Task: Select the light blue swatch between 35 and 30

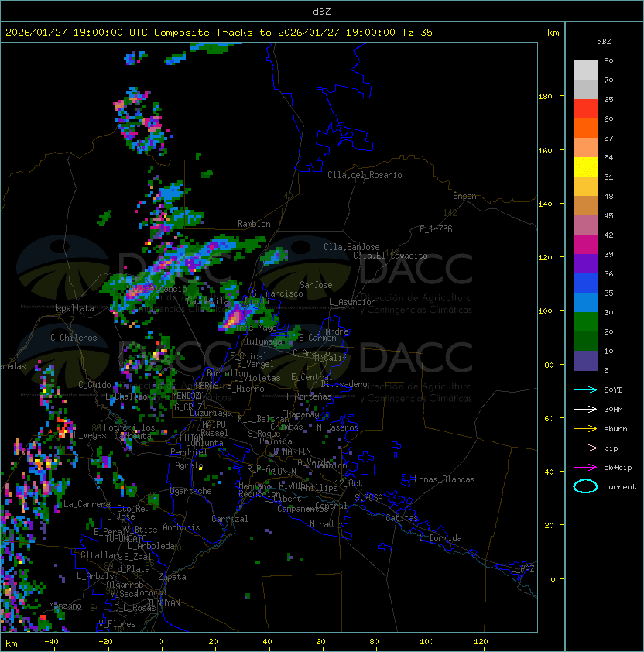Action: coord(585,302)
